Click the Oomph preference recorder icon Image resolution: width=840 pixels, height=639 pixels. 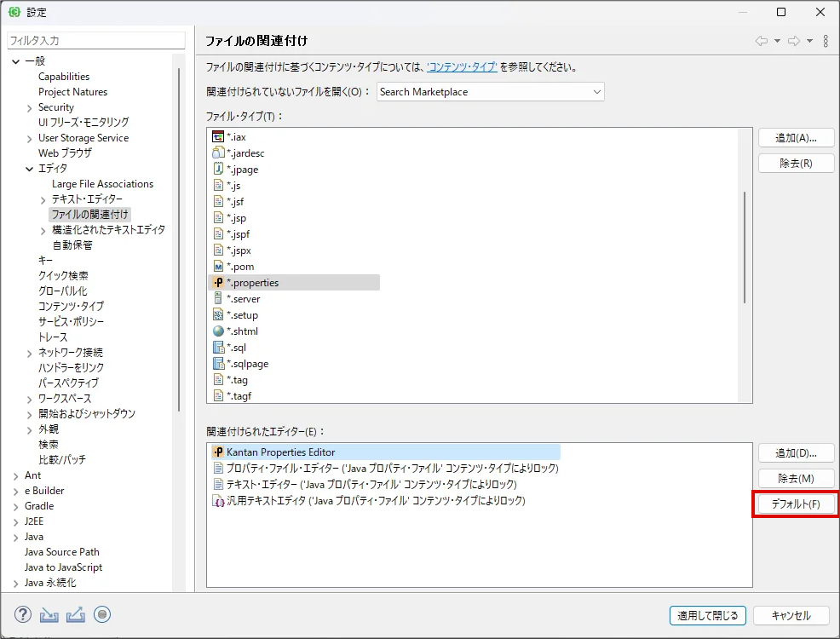pos(102,614)
